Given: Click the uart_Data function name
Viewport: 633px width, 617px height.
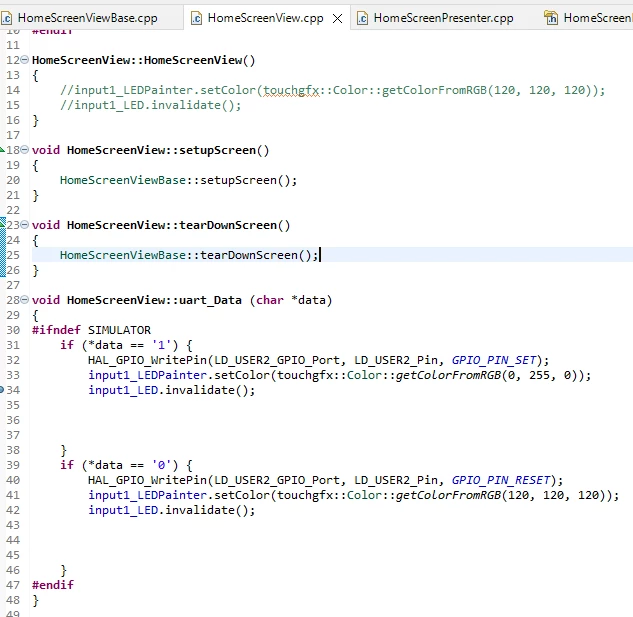Looking at the screenshot, I should (x=210, y=300).
